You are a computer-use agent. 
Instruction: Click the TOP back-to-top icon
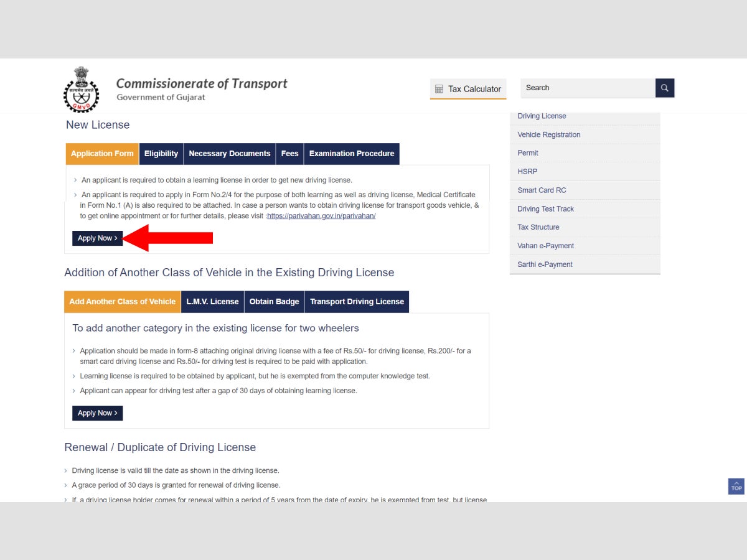[x=735, y=486]
